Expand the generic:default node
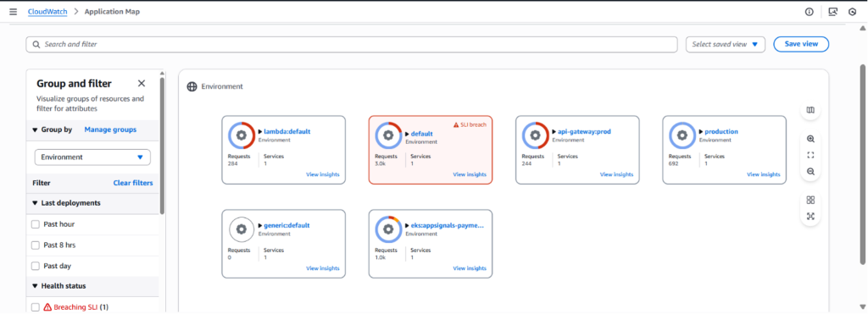 click(261, 225)
